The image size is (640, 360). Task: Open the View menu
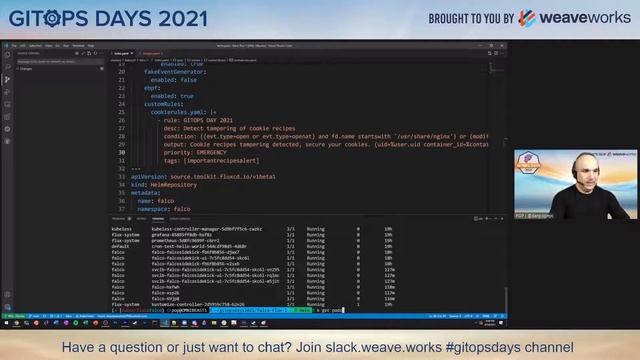pos(49,46)
